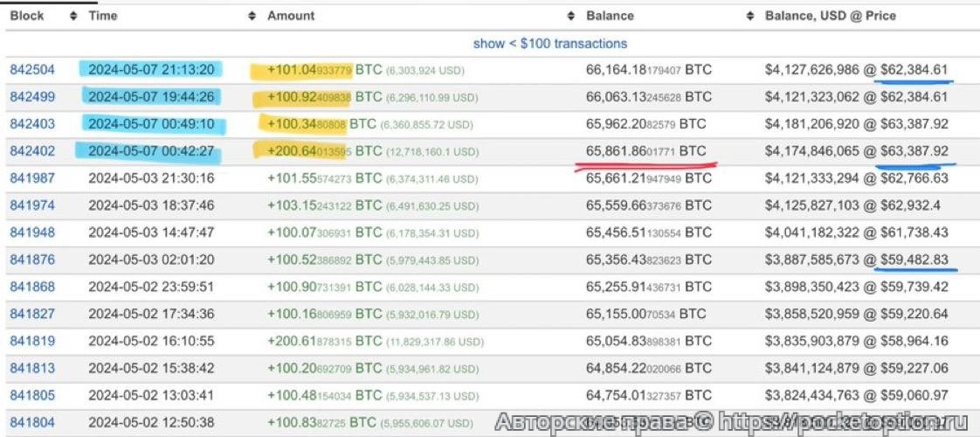The image size is (980, 437).
Task: Open block 841987 link
Action: pos(32,178)
